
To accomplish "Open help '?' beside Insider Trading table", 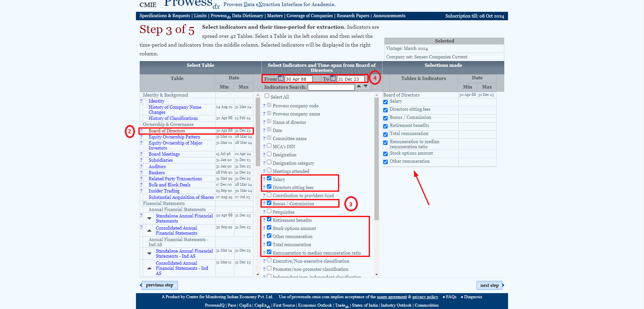I will click(x=141, y=191).
